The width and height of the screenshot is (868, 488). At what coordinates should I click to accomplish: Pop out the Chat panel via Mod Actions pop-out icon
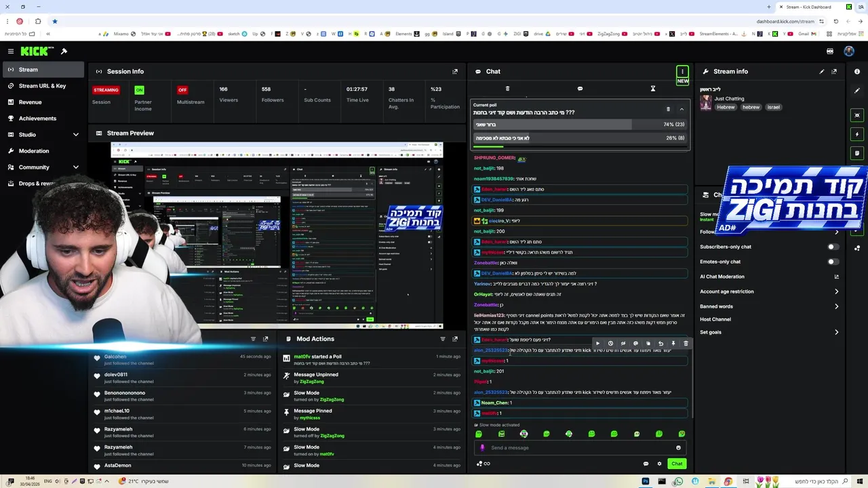click(455, 339)
